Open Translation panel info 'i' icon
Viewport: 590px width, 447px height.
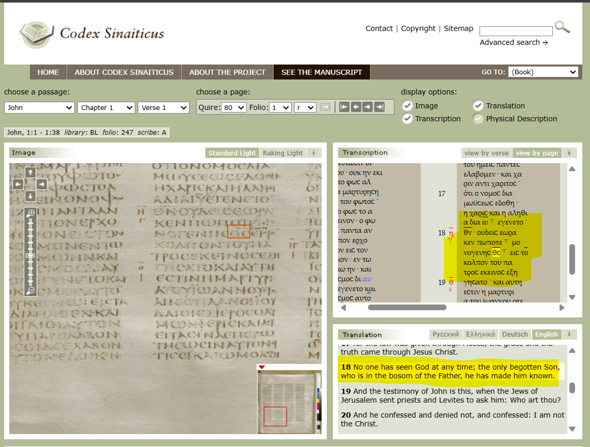point(569,334)
